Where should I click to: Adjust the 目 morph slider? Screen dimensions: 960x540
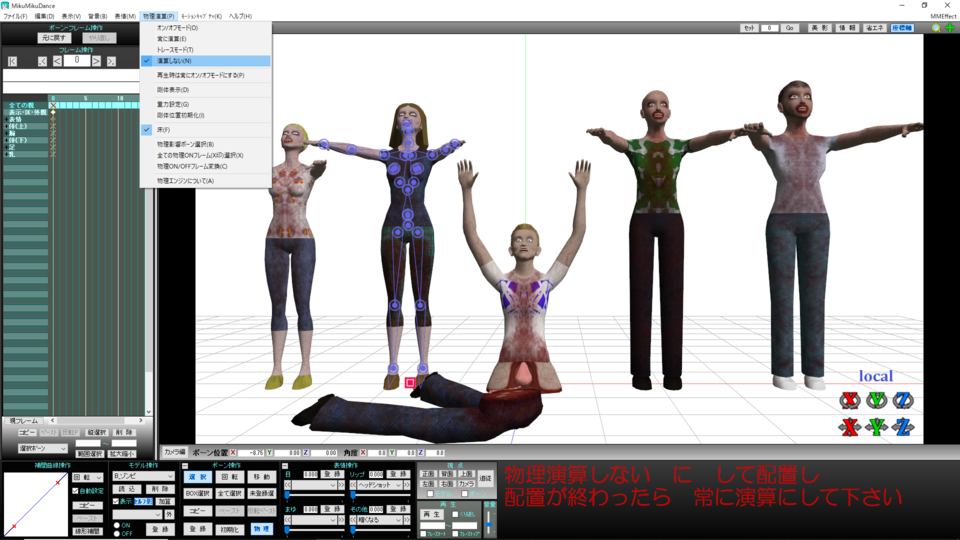pyautogui.click(x=315, y=495)
